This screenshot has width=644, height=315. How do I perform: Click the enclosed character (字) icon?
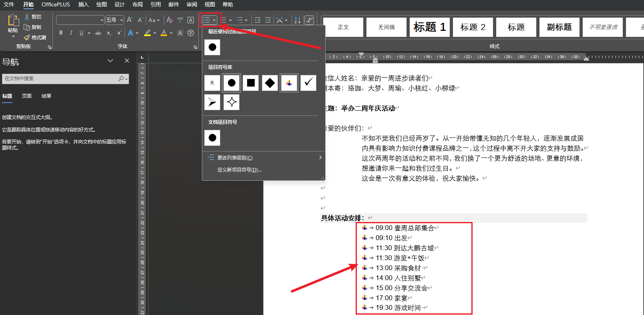point(191,33)
